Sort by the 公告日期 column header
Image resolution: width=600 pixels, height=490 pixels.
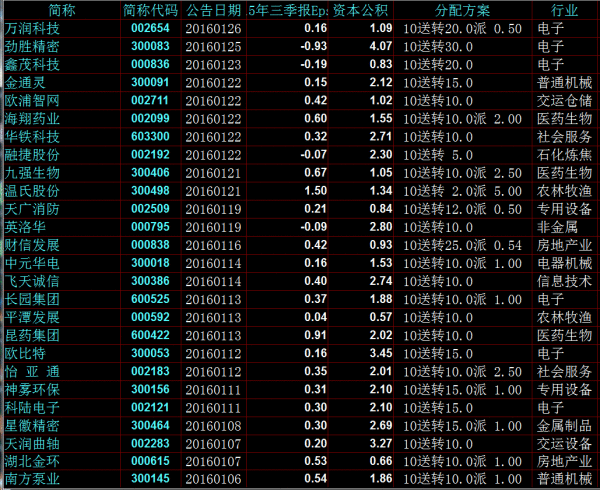[x=214, y=10]
